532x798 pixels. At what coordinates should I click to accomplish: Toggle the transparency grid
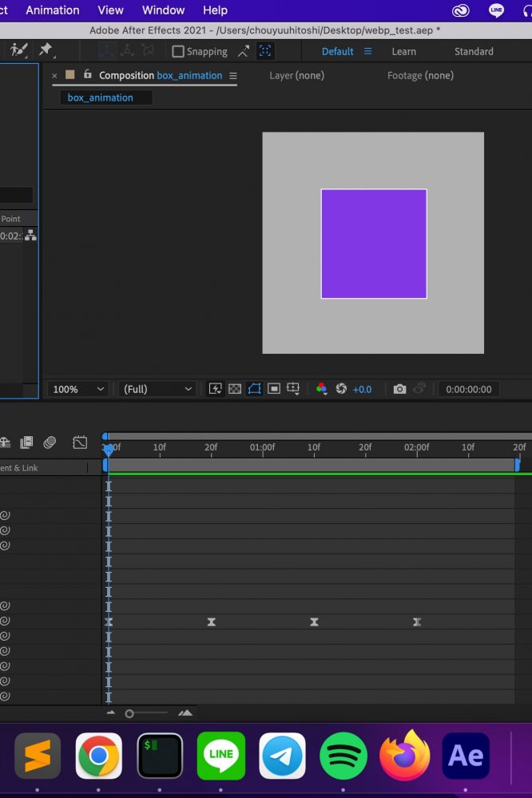(x=235, y=389)
